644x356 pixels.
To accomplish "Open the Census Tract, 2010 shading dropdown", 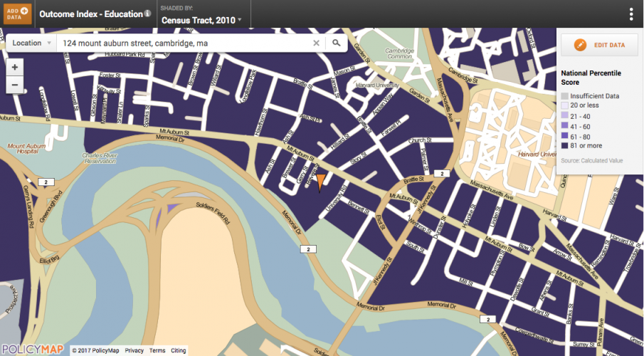I will coord(201,20).
